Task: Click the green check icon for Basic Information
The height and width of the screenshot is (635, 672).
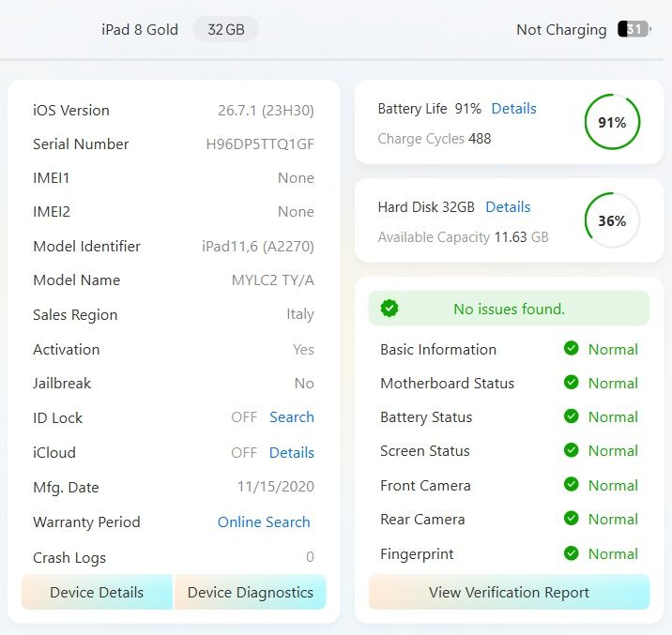Action: (x=572, y=349)
